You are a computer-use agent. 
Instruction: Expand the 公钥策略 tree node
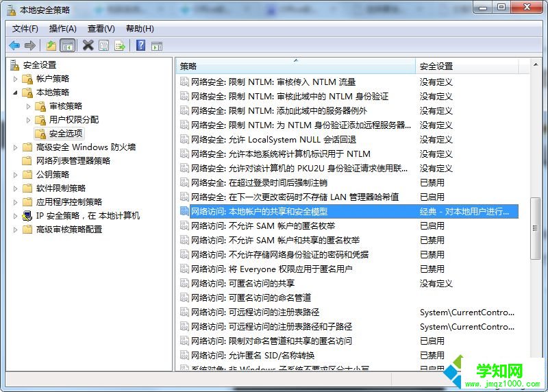[15, 175]
